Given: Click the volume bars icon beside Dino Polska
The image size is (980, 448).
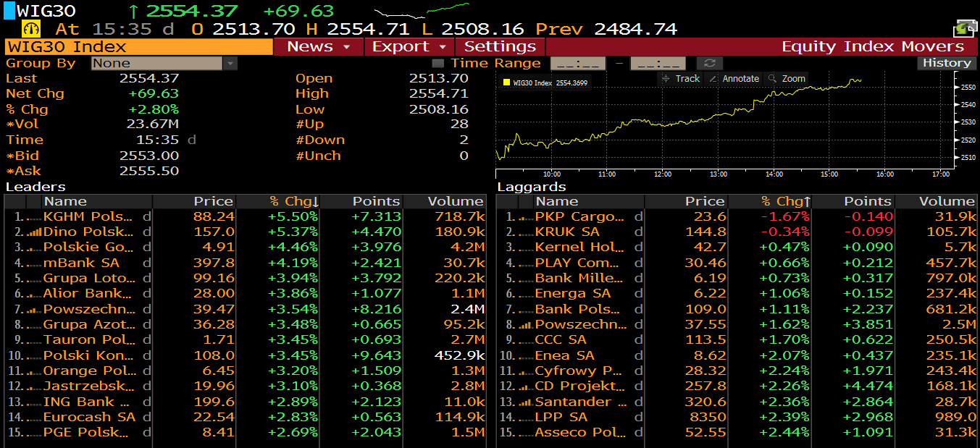Looking at the screenshot, I should (34, 232).
